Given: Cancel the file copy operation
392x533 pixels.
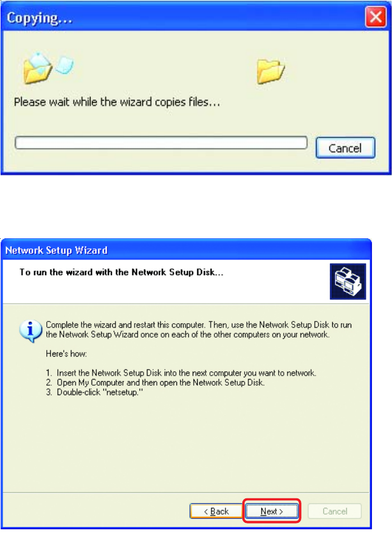Looking at the screenshot, I should tap(345, 148).
